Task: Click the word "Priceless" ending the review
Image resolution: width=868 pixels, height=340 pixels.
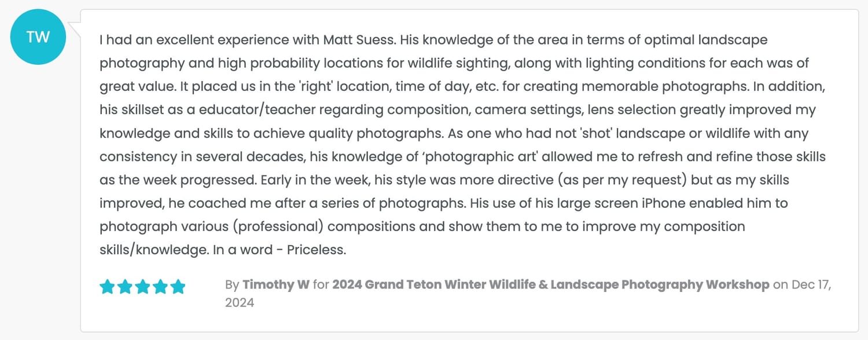Action: pos(316,250)
